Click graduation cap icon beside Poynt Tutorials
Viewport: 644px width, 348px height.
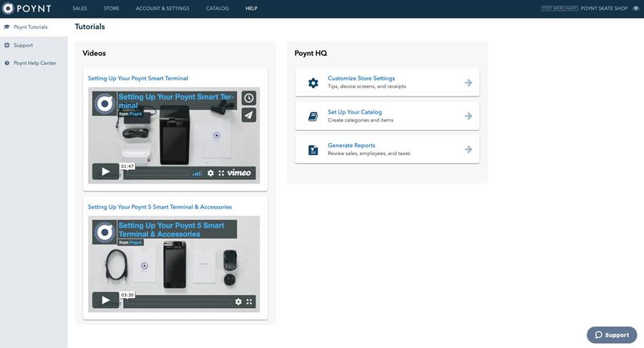tap(6, 27)
